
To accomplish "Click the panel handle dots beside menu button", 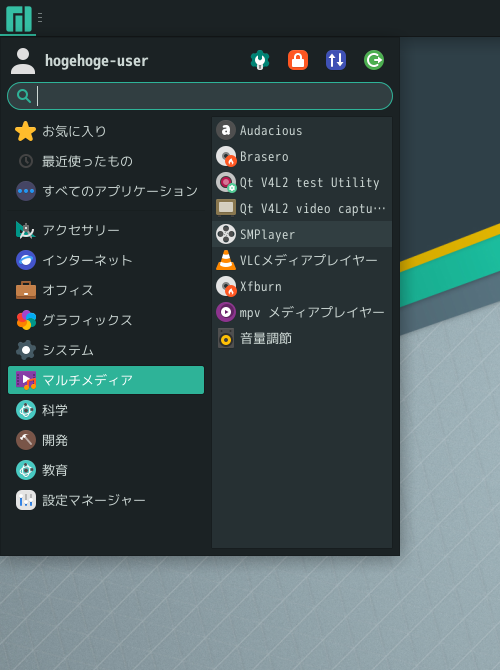I will 40,18.
